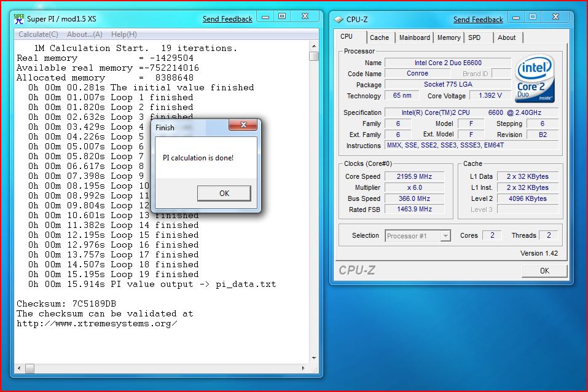Click the Super PI vertical scrollbar up arrow
588x392 pixels.
pyautogui.click(x=314, y=46)
